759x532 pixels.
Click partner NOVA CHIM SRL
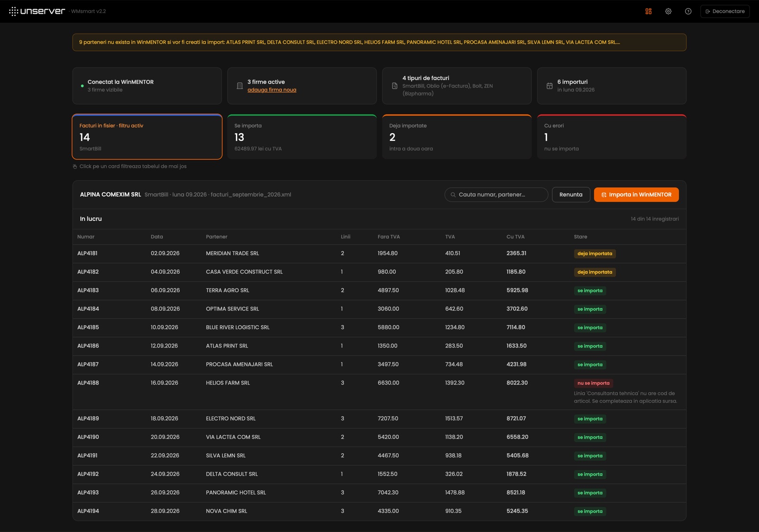pyautogui.click(x=227, y=511)
